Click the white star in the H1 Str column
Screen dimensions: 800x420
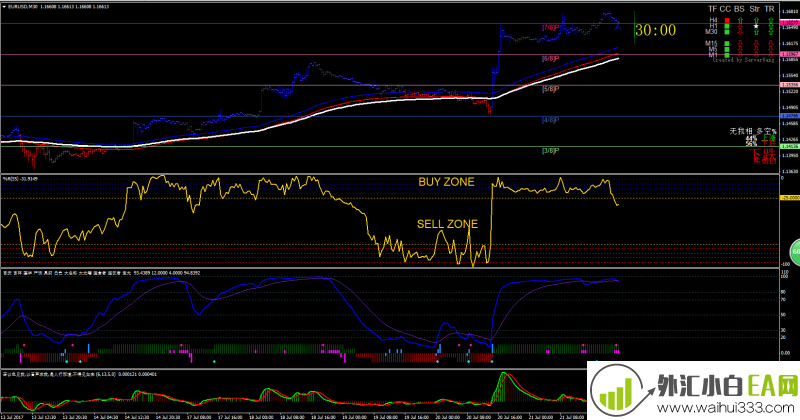[756, 26]
